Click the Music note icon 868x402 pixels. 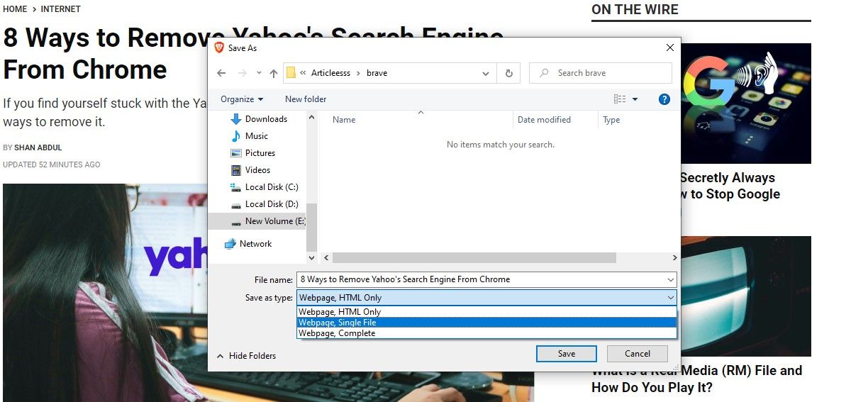point(236,136)
